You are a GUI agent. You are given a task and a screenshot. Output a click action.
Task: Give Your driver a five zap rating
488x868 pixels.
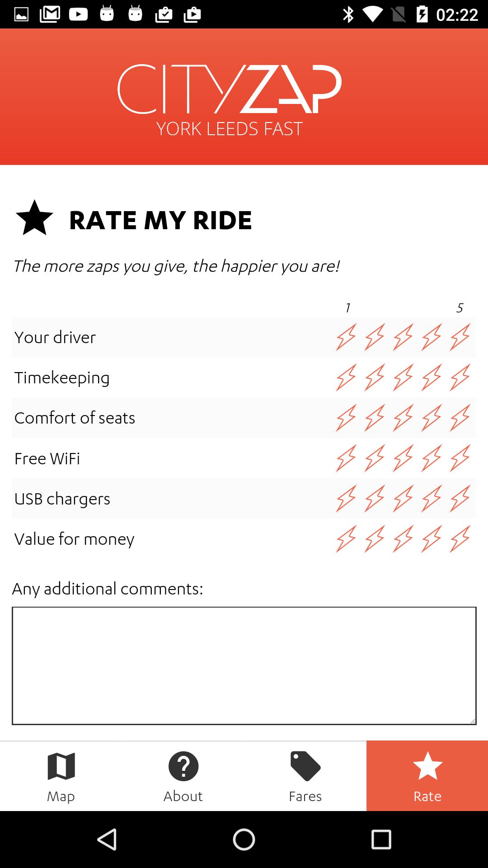click(x=460, y=337)
